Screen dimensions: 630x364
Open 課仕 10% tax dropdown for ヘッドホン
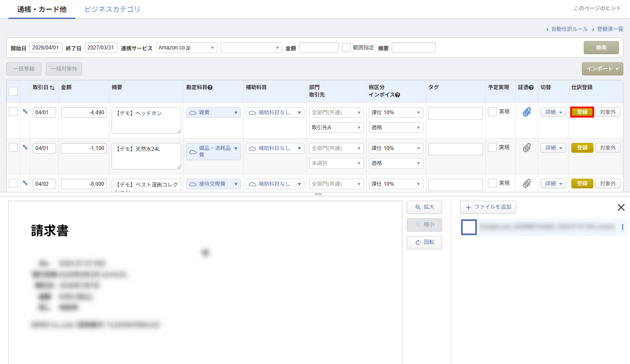click(x=396, y=113)
